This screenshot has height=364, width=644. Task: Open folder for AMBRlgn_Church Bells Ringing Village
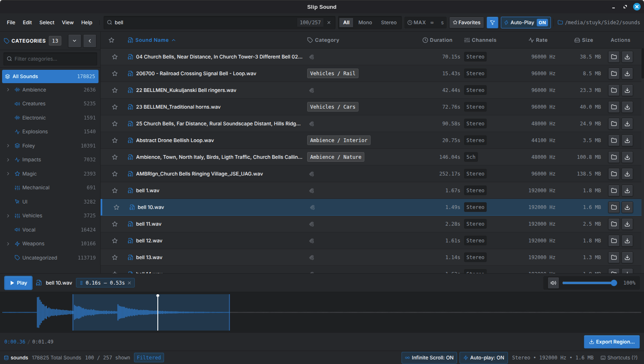[614, 174]
